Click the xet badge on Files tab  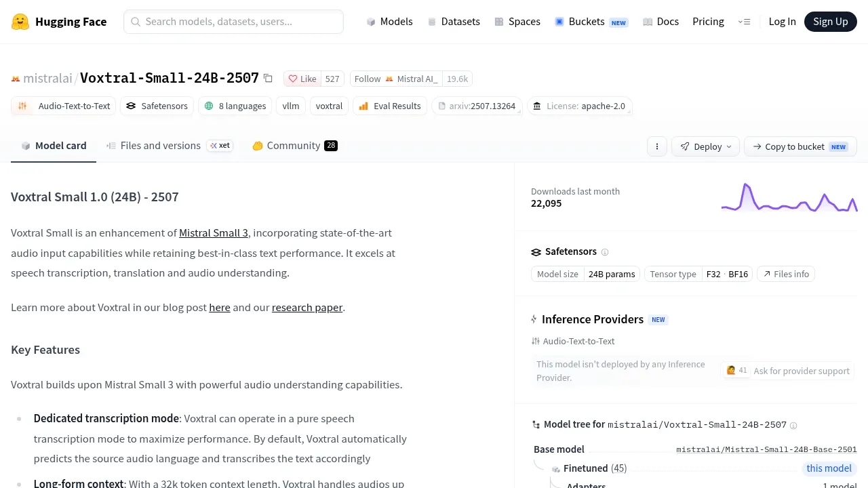pos(220,146)
